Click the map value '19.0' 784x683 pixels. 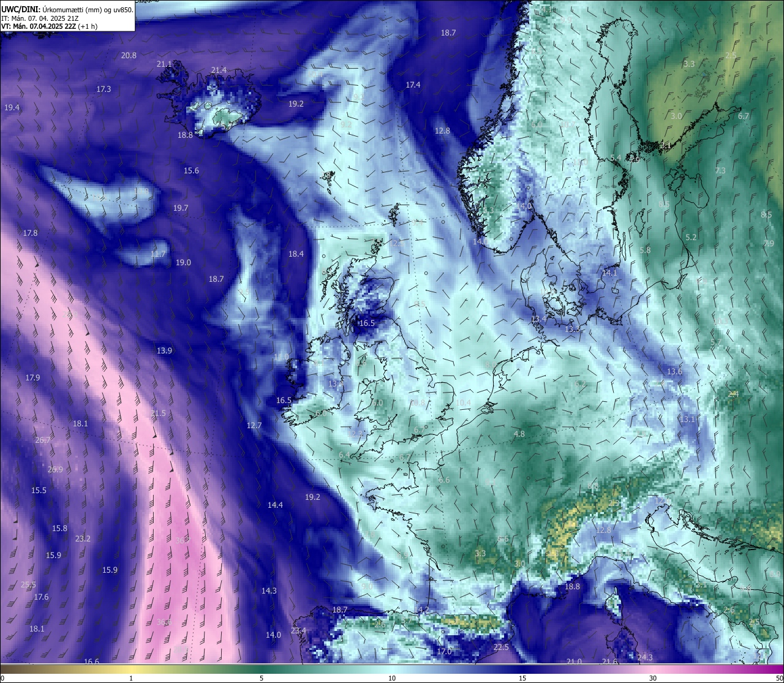(x=183, y=263)
